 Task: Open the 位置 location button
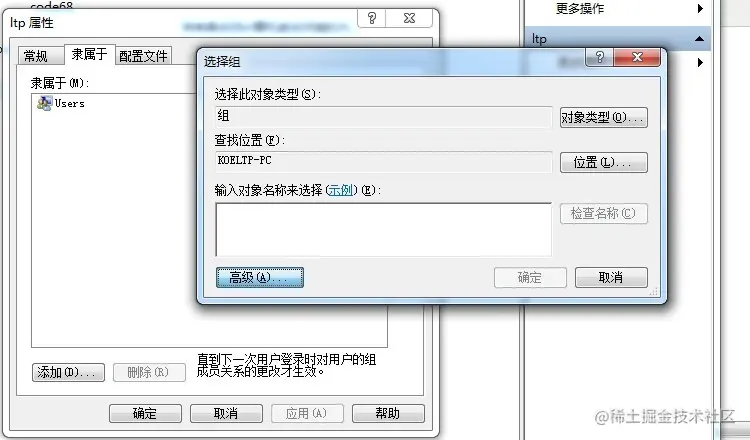coord(604,163)
